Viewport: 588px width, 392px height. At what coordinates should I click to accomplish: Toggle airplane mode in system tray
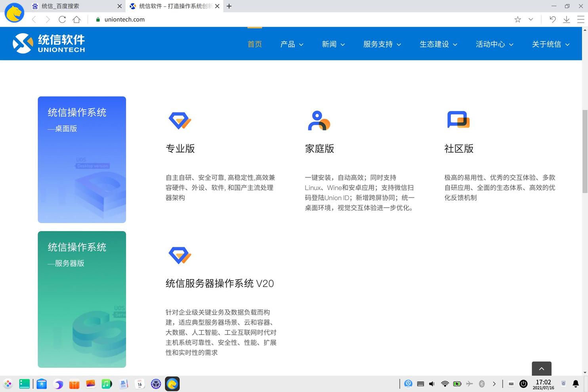click(x=469, y=384)
